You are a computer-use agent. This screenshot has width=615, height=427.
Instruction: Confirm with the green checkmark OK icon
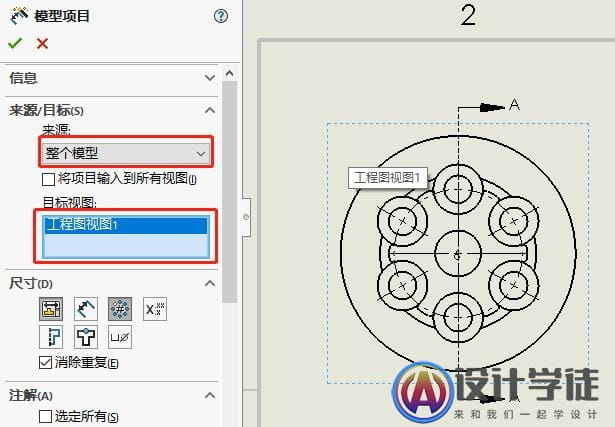click(x=15, y=43)
